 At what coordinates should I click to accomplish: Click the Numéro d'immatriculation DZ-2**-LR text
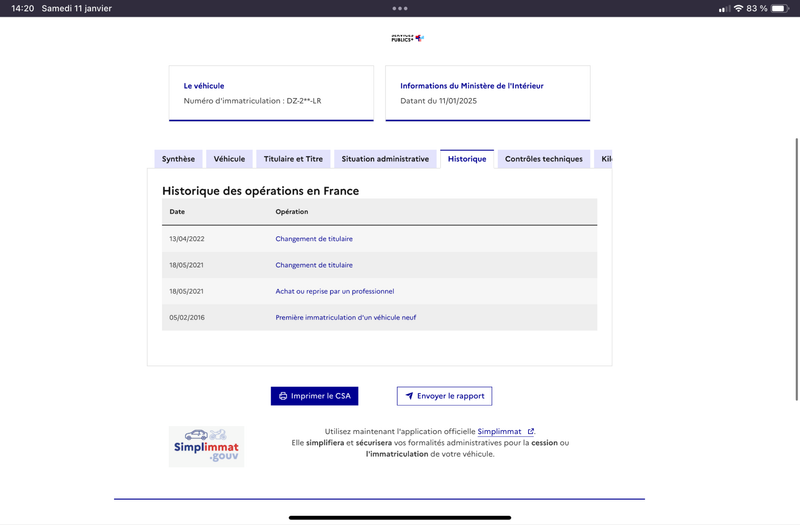coord(253,101)
